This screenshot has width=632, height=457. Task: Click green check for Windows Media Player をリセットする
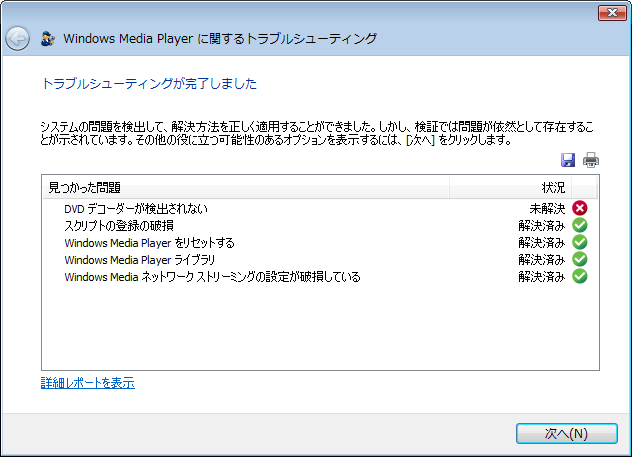tap(580, 242)
